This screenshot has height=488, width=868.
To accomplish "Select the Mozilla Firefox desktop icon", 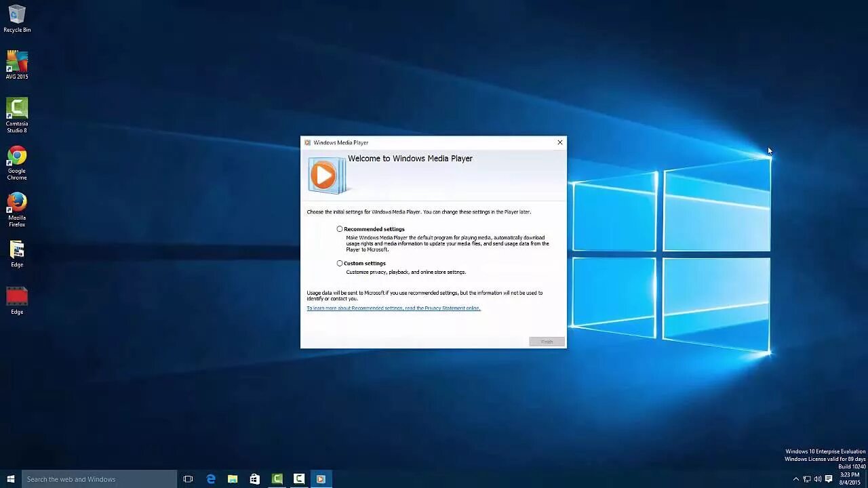I will click(x=17, y=210).
